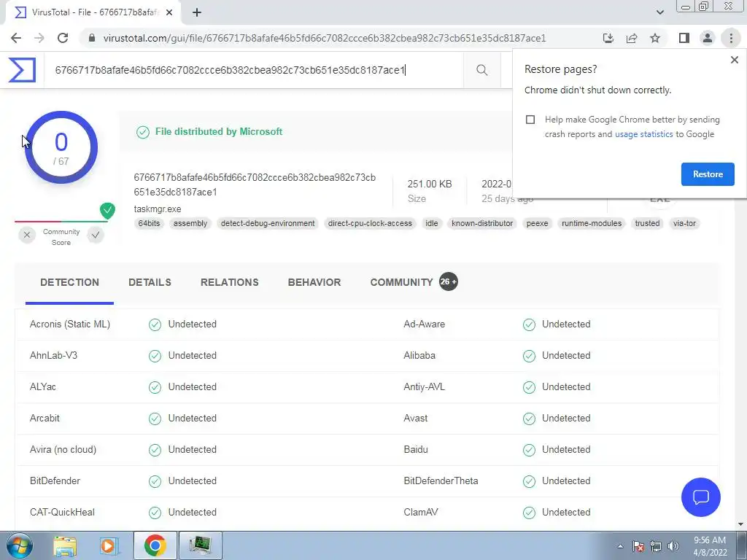Click the 64bits tag

tap(149, 223)
